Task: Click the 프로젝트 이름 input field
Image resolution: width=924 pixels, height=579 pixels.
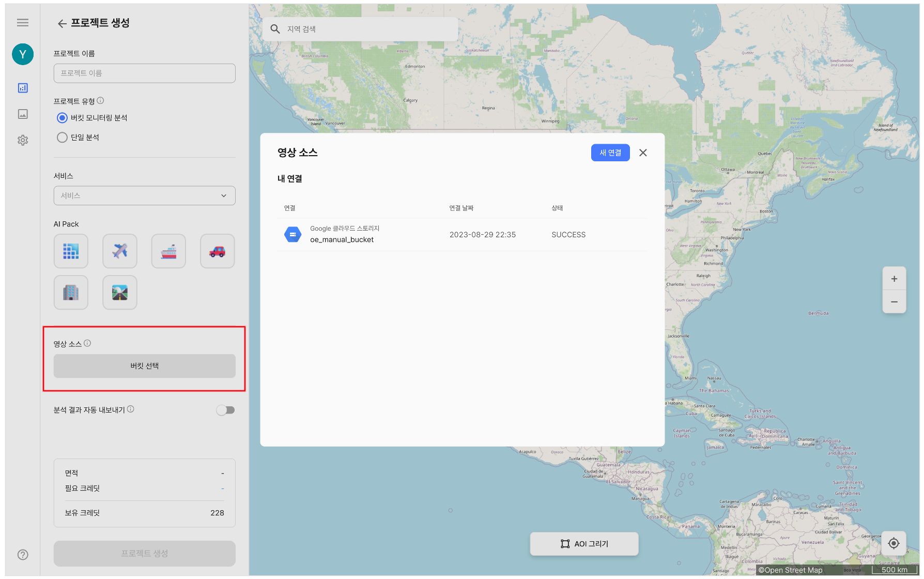Action: (144, 73)
